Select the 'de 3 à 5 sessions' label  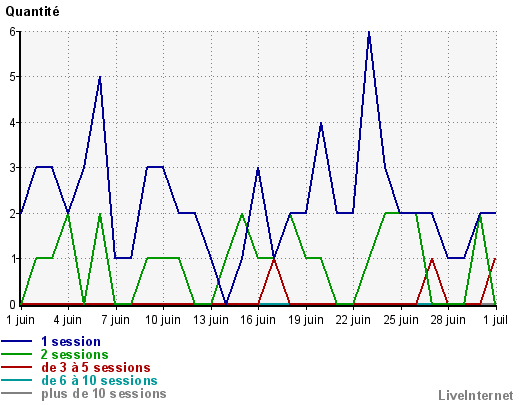pos(96,367)
